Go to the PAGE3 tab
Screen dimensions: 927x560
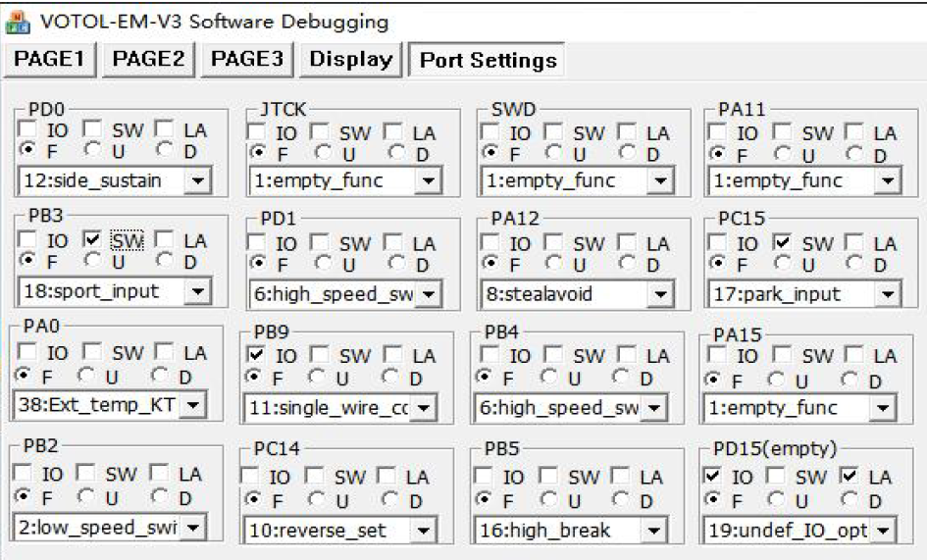click(247, 59)
